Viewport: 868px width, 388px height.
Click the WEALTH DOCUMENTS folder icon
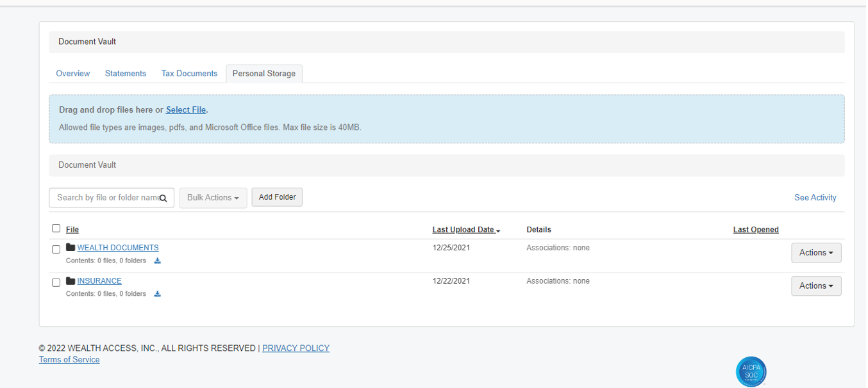click(71, 247)
